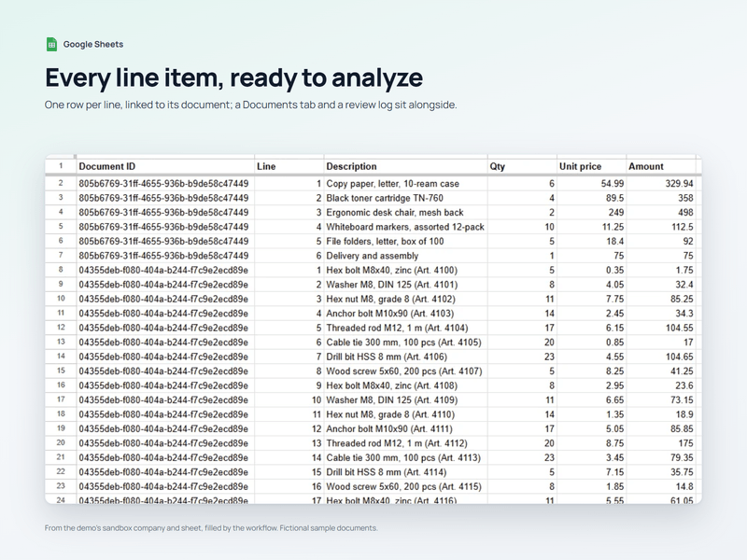
Task: Select the Amount cell 73.15
Action: (x=661, y=400)
